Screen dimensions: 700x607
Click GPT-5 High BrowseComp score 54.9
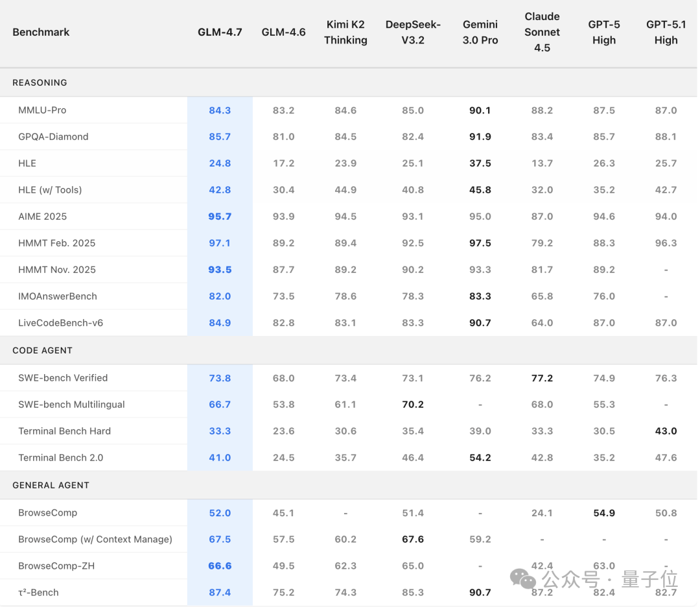604,513
